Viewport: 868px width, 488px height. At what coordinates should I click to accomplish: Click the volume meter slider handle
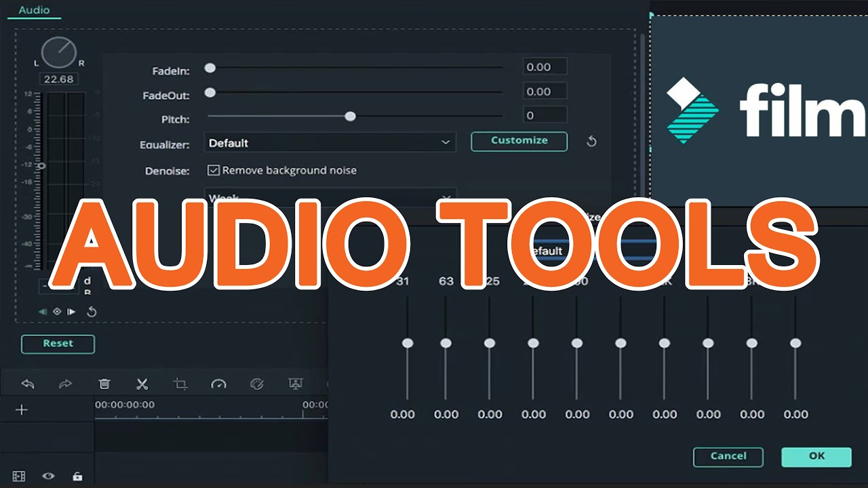pos(41,165)
